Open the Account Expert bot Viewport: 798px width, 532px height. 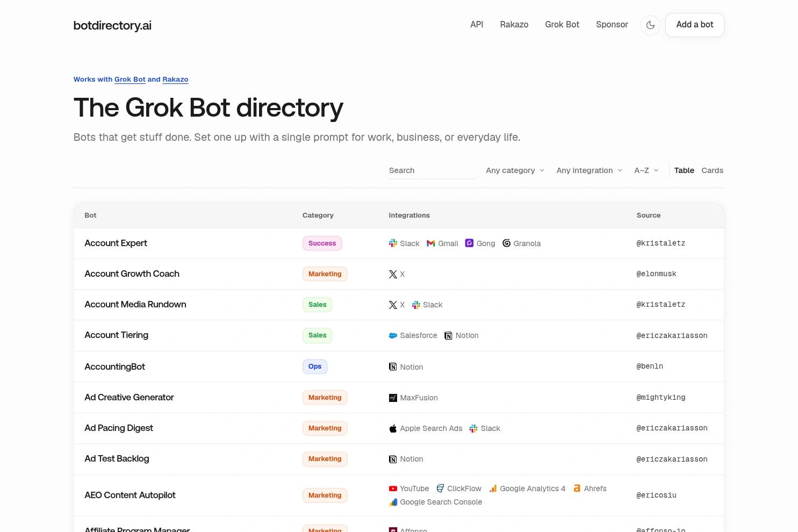click(116, 243)
